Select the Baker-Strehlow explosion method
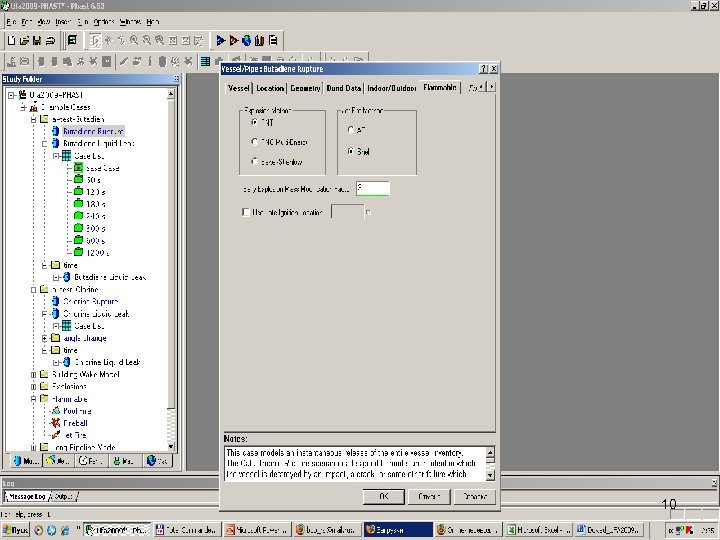The width and height of the screenshot is (720, 540). [255, 160]
